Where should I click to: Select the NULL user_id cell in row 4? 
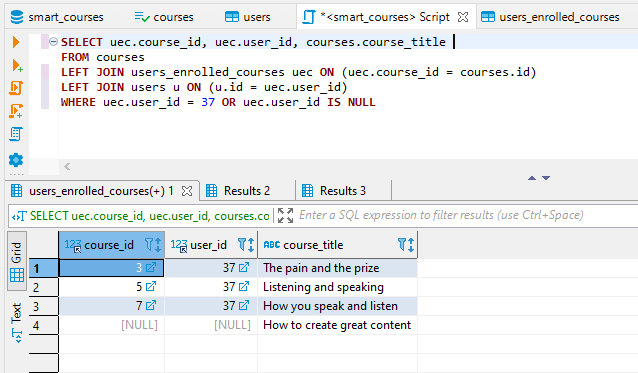tap(211, 325)
